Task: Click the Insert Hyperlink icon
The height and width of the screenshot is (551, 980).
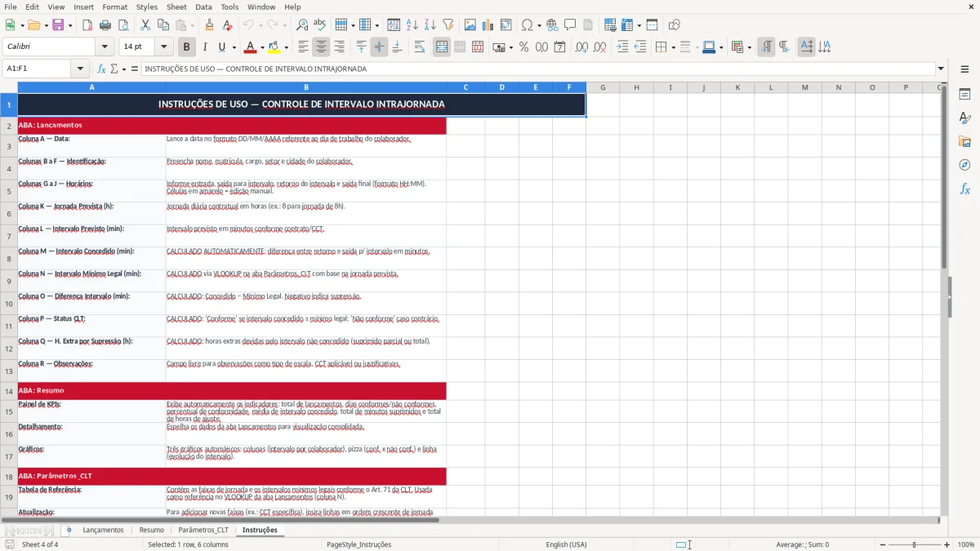Action: [552, 25]
